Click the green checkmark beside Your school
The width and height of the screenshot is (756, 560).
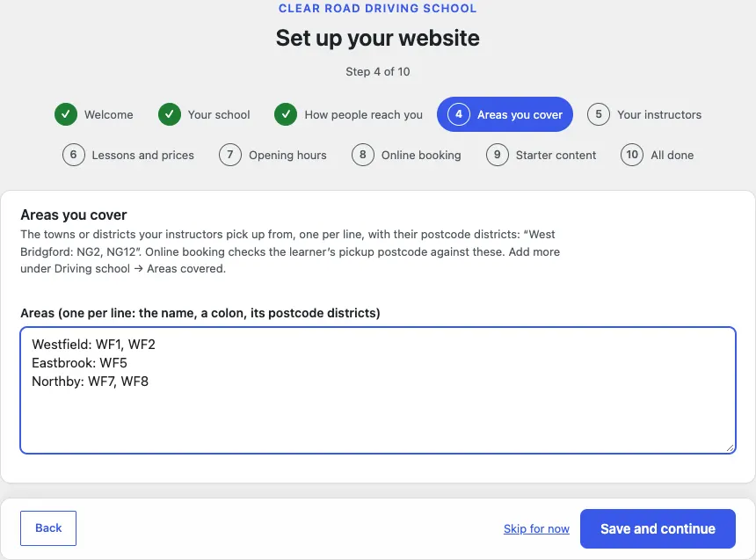coord(170,115)
